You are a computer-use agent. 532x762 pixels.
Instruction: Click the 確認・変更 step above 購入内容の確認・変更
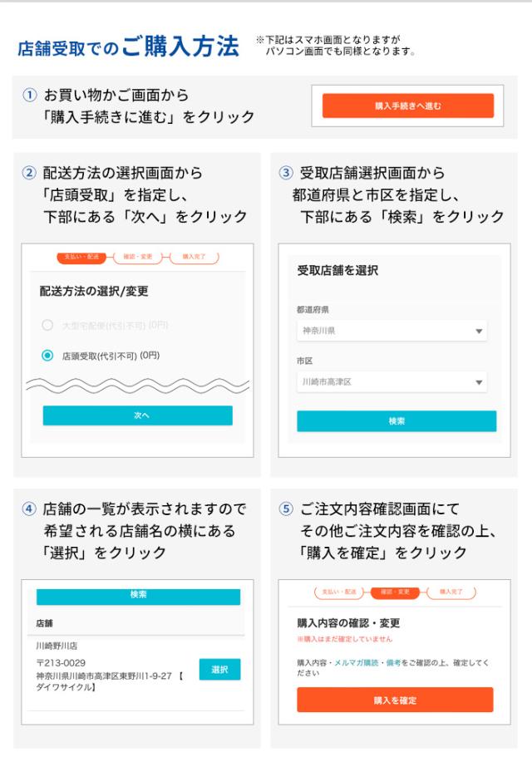tap(396, 592)
